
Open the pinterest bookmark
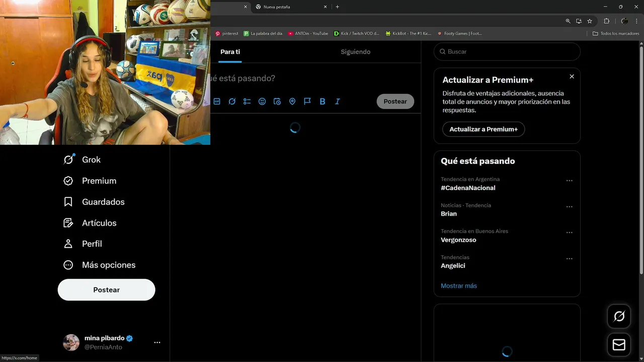(226, 34)
